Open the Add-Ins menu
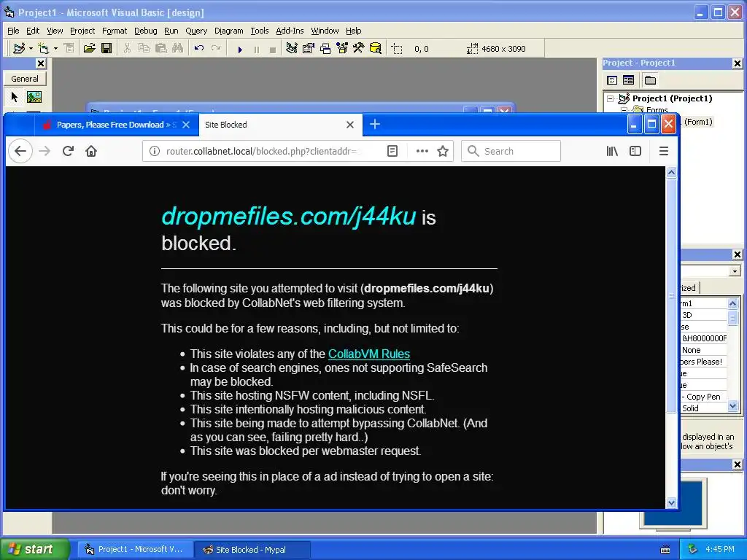747x560 pixels. tap(290, 31)
